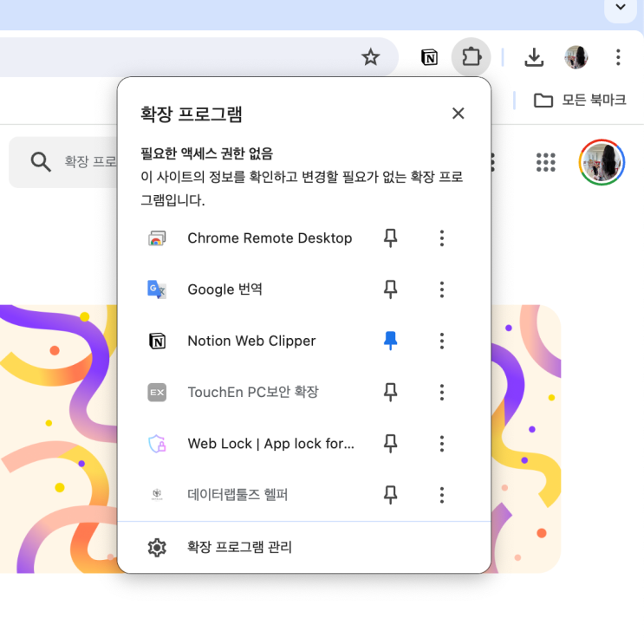The height and width of the screenshot is (644, 644).
Task: Open more options for Web Lock
Action: click(x=442, y=444)
